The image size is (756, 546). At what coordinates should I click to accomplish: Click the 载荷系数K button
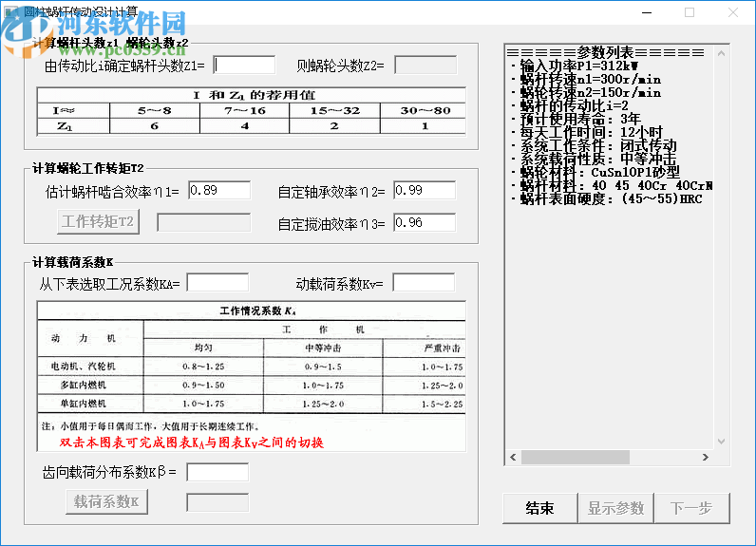(106, 502)
